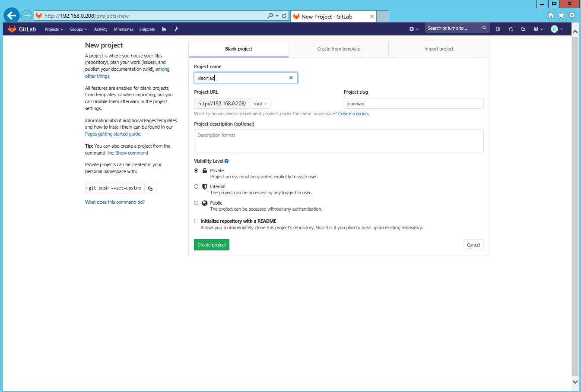
Task: Focus the Project slug input field
Action: coord(413,104)
